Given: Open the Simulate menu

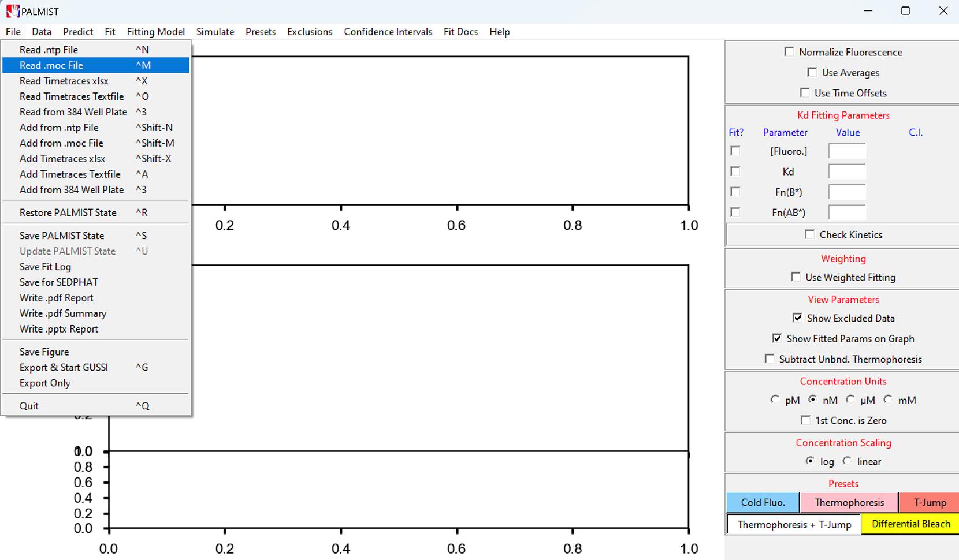Looking at the screenshot, I should point(215,32).
